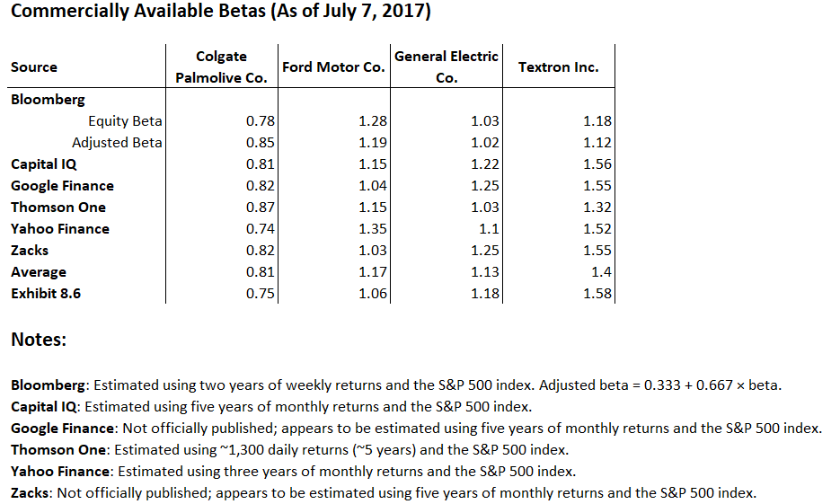Click the Colgate Palmolive Co. column header
The height and width of the screenshot is (504, 840).
point(221,66)
